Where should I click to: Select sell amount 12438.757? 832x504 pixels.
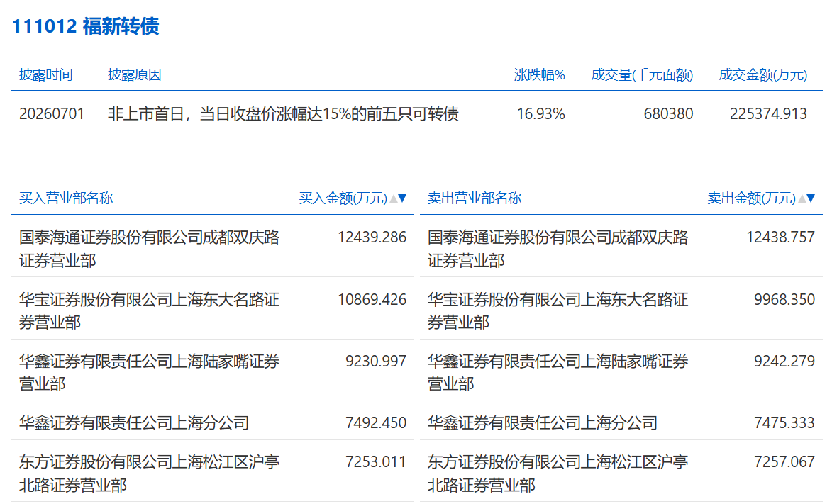[x=780, y=237]
